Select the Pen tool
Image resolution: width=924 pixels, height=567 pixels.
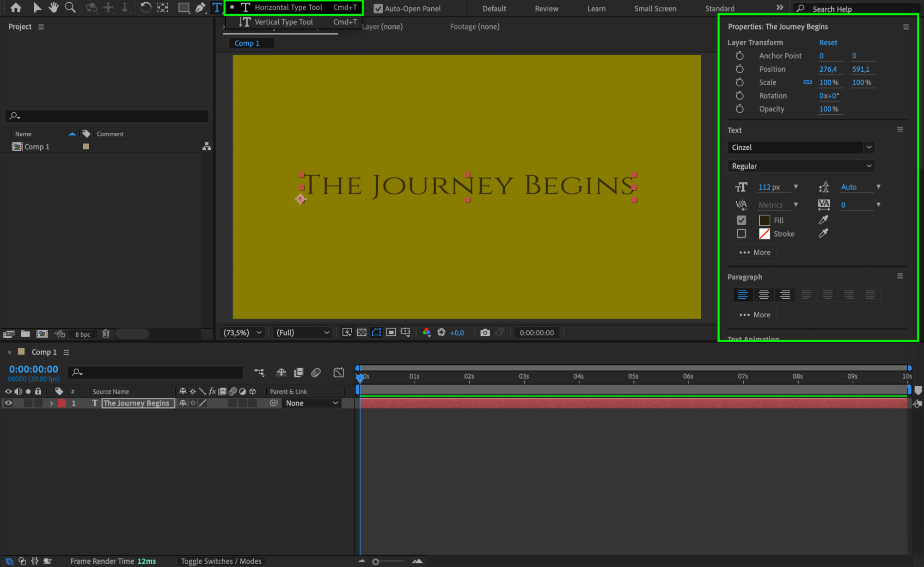click(x=200, y=7)
